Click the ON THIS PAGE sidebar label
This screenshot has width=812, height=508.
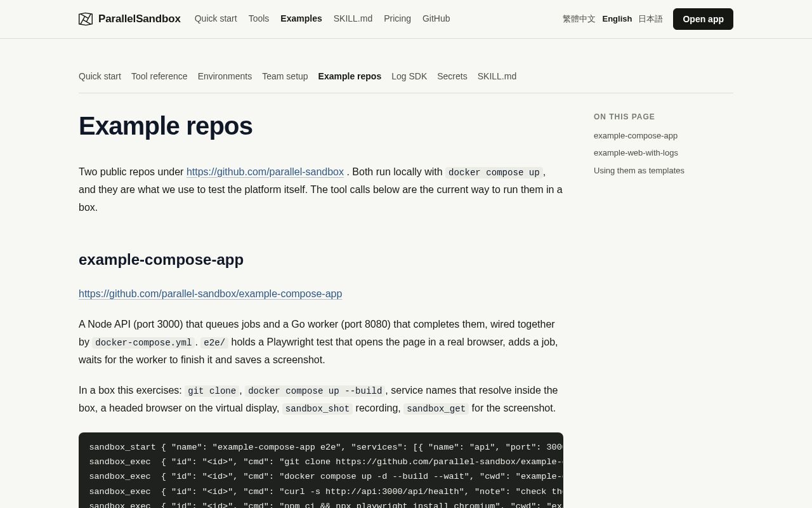click(x=624, y=117)
